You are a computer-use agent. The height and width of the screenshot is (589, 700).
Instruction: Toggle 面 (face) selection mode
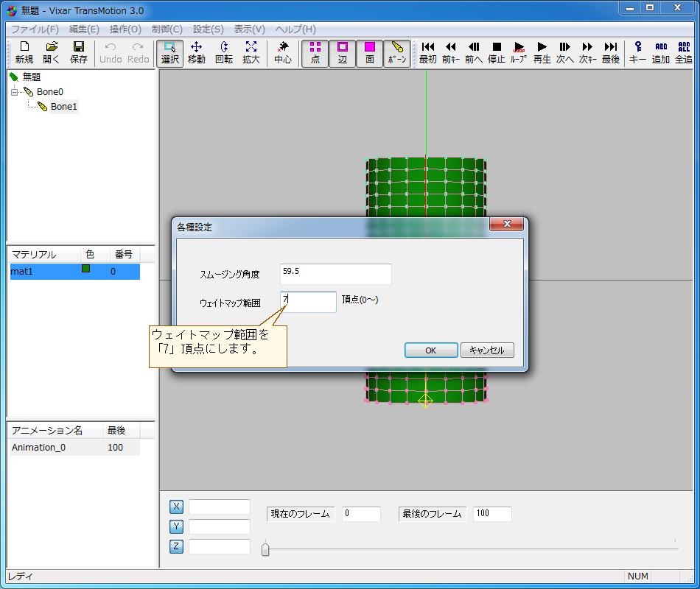pos(370,53)
